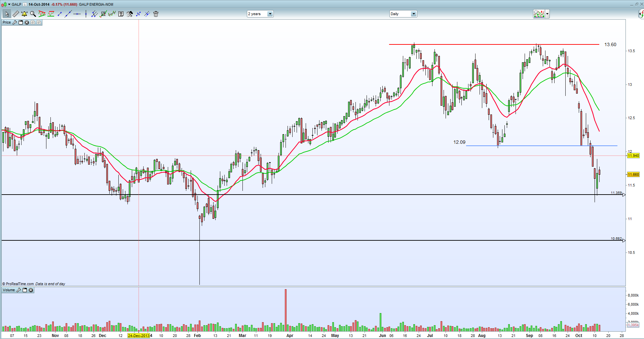Screen dimensions: 644x339
Task: Activate the magnifier zoom tool
Action: click(x=33, y=14)
